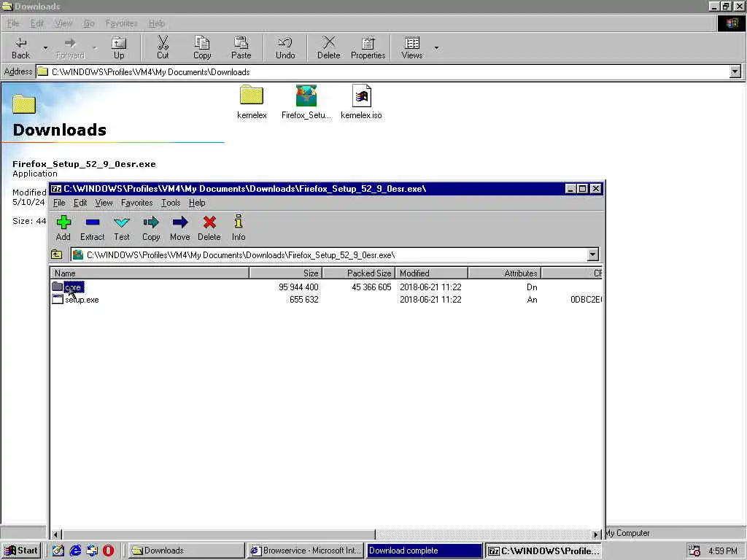The image size is (747, 560).
Task: Open the Views dropdown arrow
Action: pyautogui.click(x=436, y=48)
